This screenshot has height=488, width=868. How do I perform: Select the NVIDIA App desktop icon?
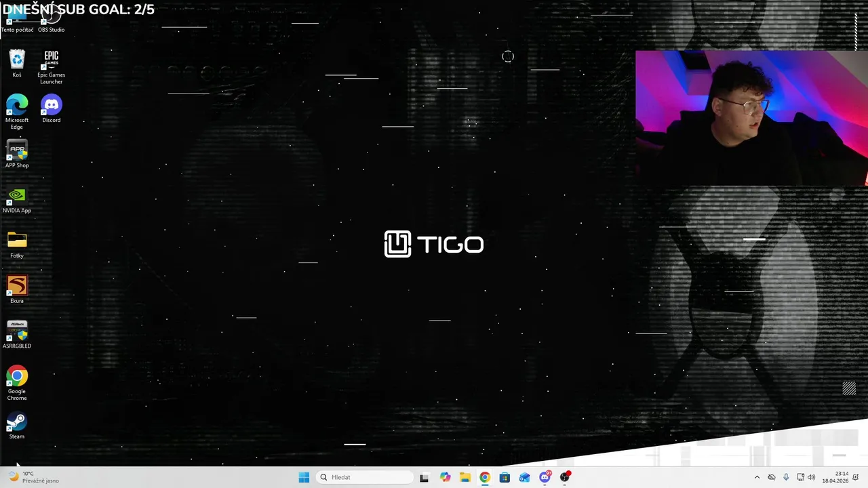point(17,199)
